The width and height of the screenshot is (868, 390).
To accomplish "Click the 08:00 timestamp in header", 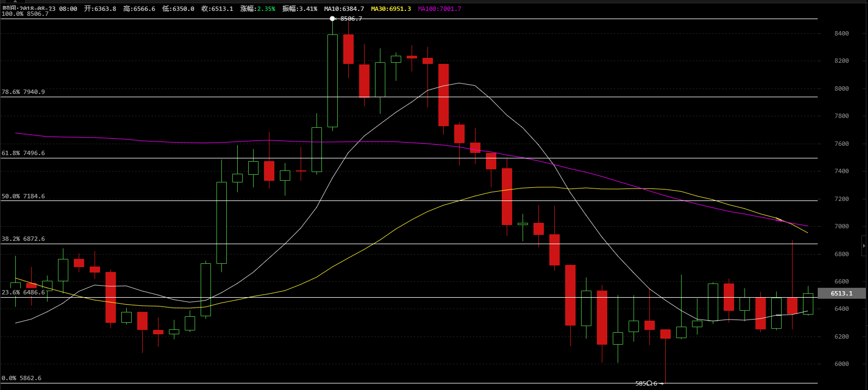I will tap(68, 9).
